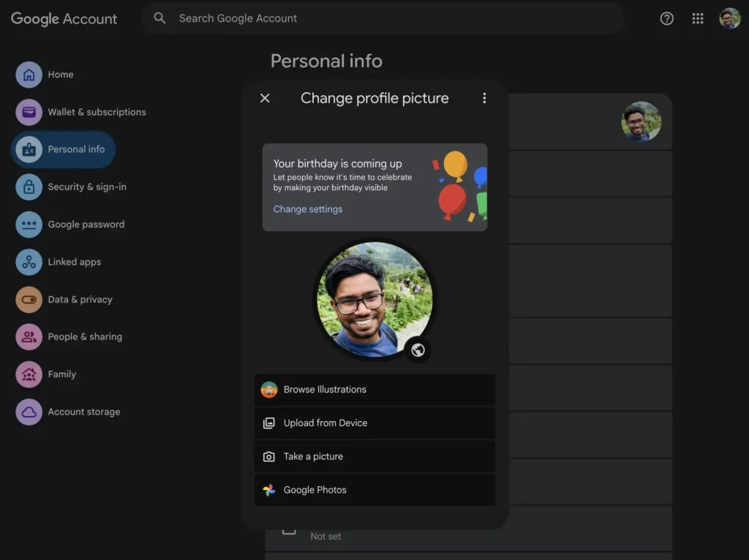Choose the Take a picture text
749x560 pixels.
(313, 456)
